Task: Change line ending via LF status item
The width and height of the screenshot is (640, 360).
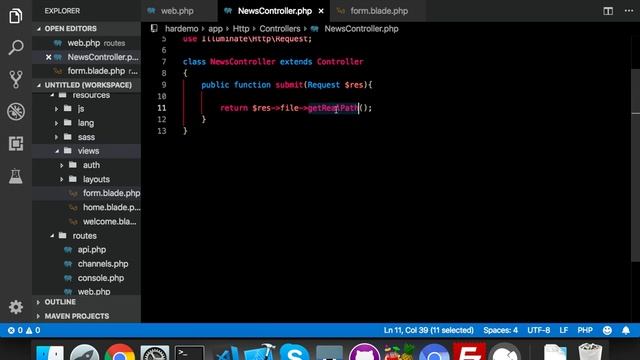Action: coord(564,330)
